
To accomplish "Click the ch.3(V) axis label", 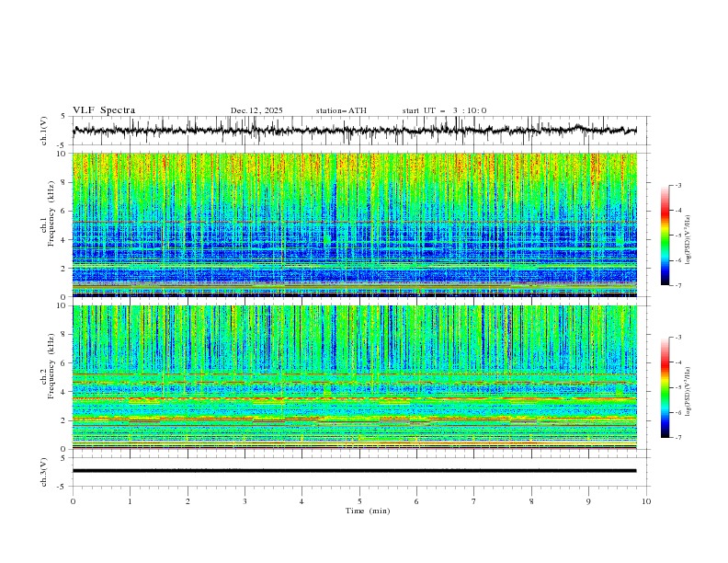I will pos(44,471).
